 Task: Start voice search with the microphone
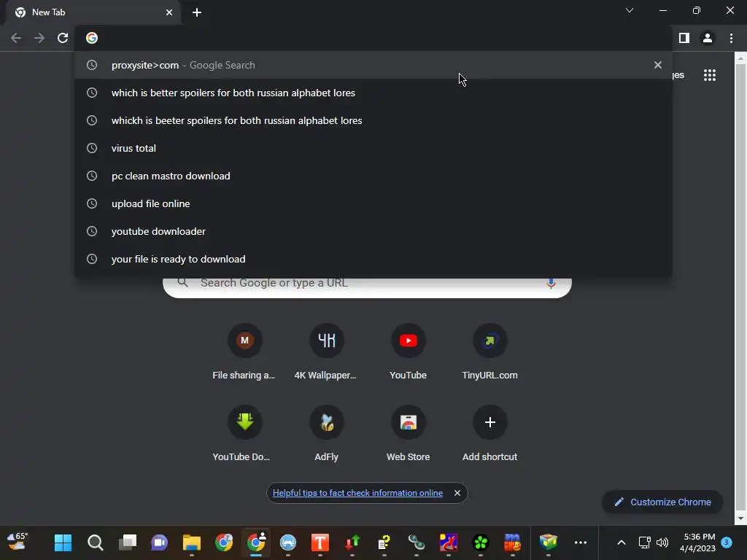551,284
